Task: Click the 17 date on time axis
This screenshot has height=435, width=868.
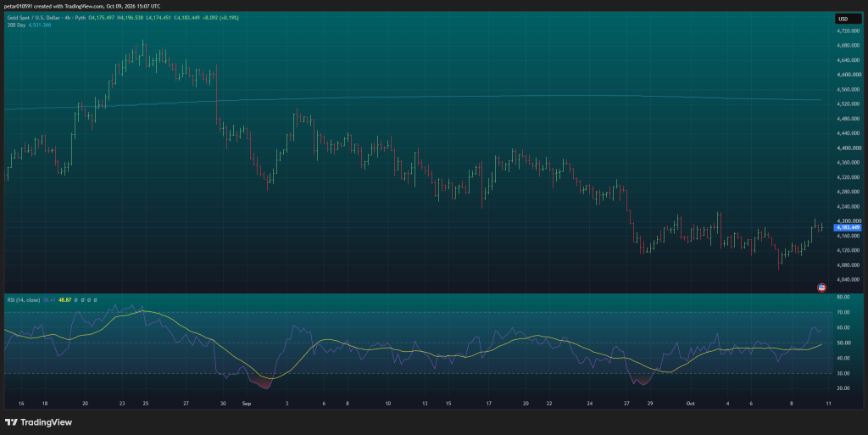Action: (x=489, y=404)
